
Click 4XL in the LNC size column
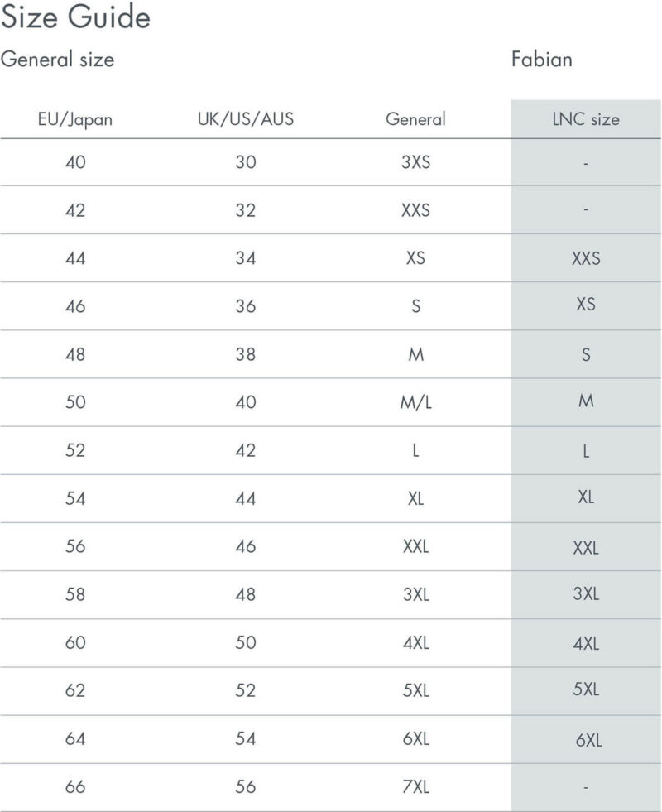(586, 644)
